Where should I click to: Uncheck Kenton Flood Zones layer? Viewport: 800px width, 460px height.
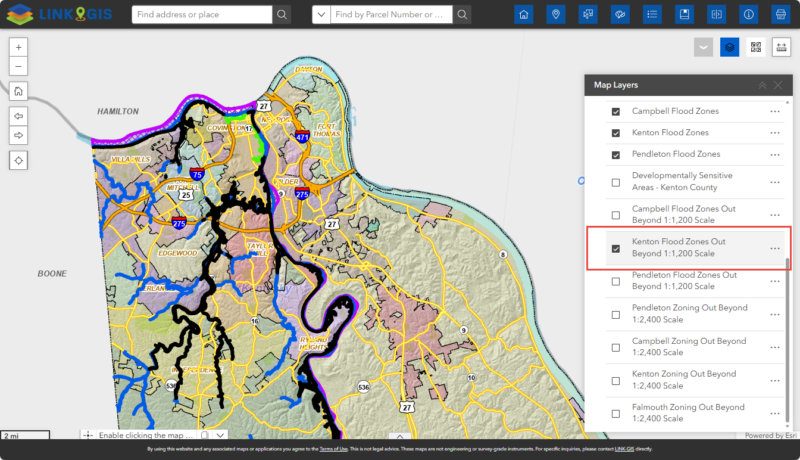[x=616, y=133]
